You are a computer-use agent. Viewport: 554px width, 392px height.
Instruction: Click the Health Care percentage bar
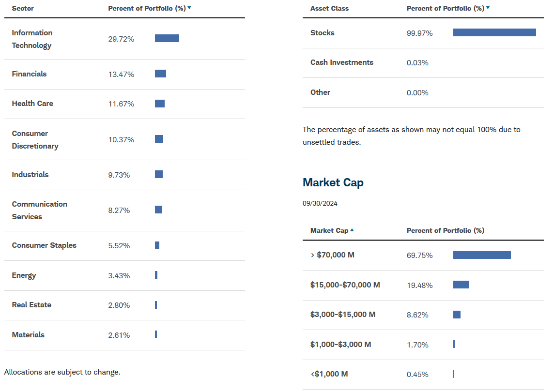160,104
